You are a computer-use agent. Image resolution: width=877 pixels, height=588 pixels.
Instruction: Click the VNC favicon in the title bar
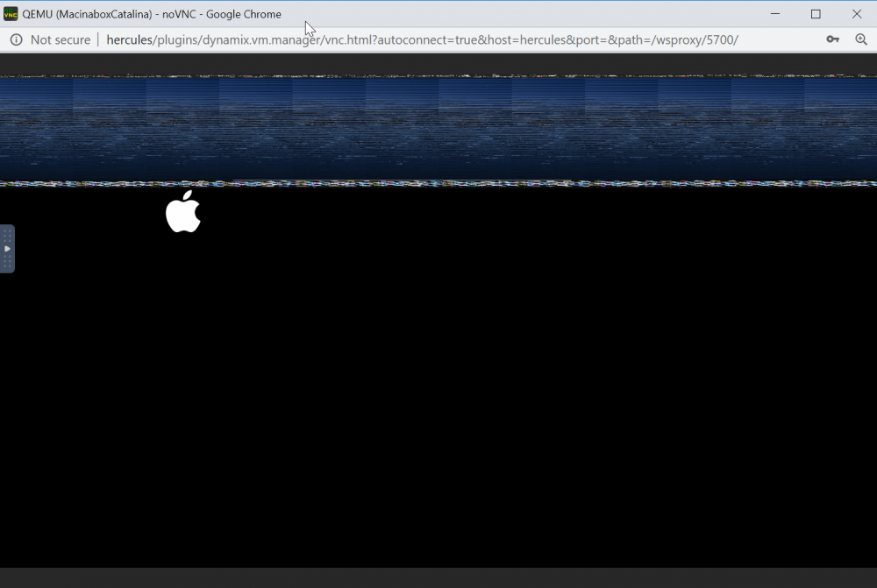pos(11,14)
